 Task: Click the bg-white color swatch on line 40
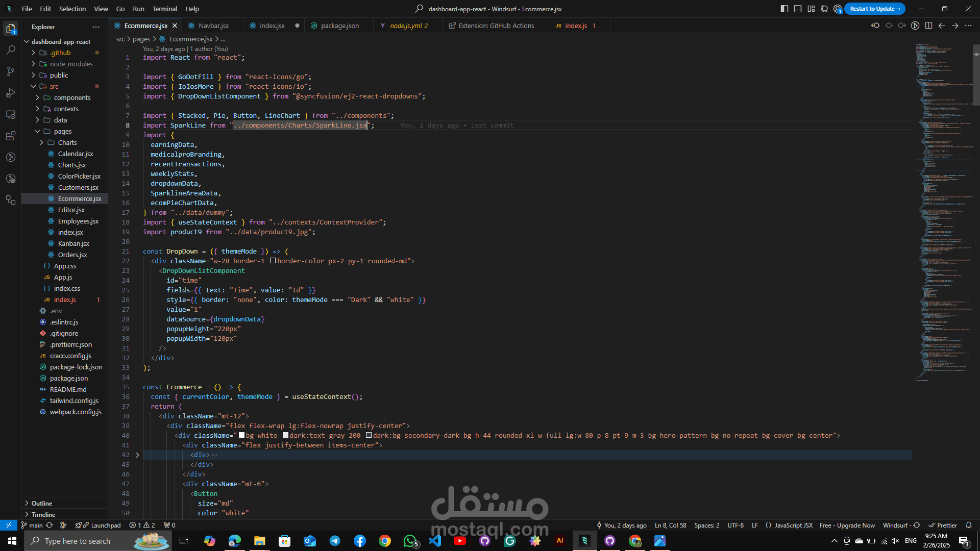coord(242,435)
